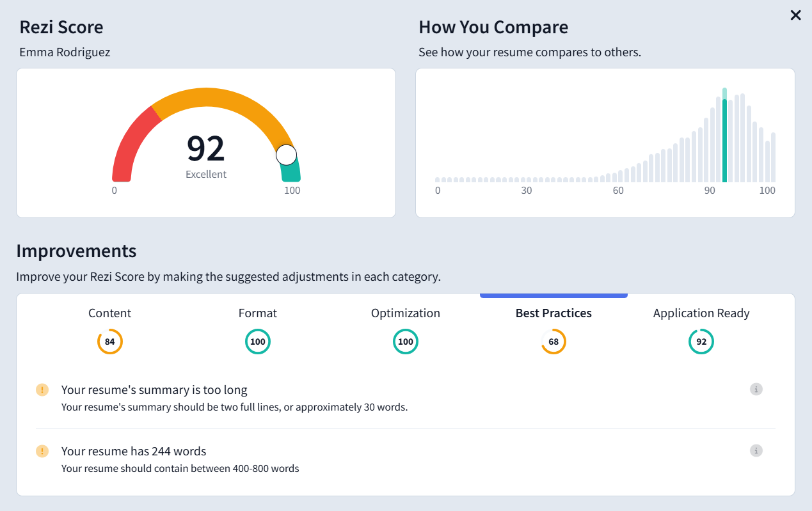Screen dimensions: 812x511
Task: Select the Application Ready category
Action: point(701,313)
